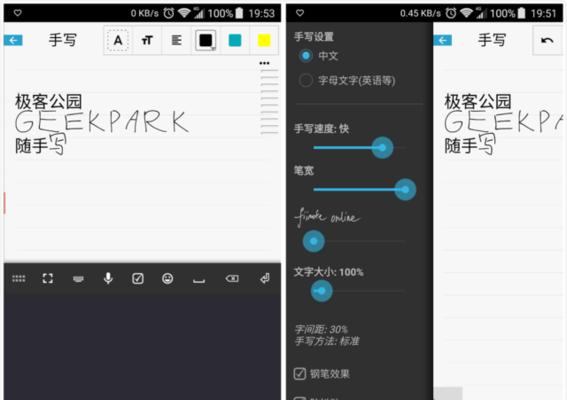Open paragraph alignment tool
This screenshot has height=400, width=567.
(176, 40)
